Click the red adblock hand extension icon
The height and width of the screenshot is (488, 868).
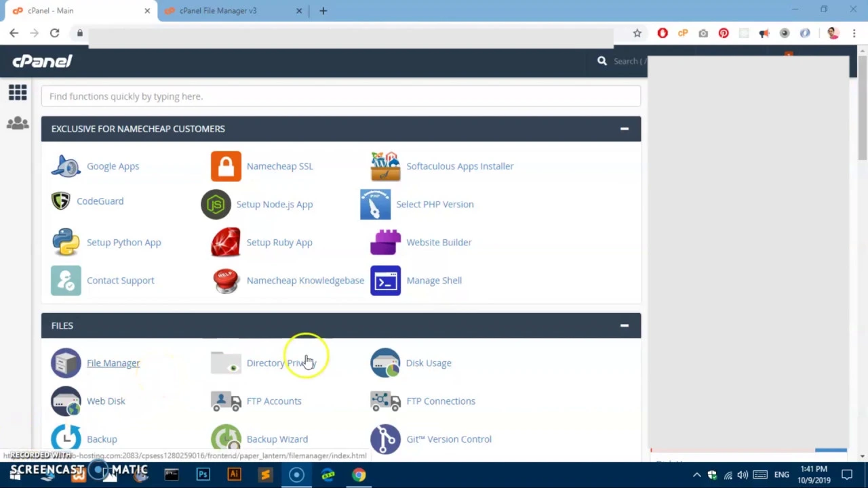(x=663, y=33)
